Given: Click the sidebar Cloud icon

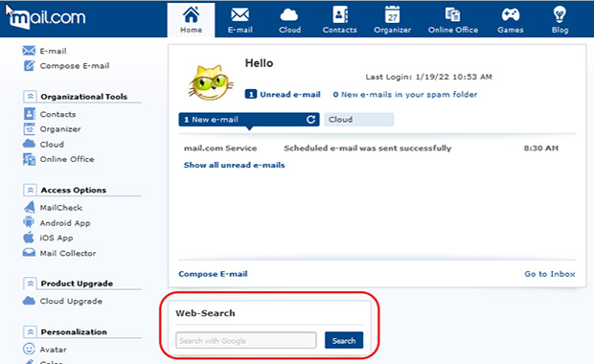Looking at the screenshot, I should 29,144.
